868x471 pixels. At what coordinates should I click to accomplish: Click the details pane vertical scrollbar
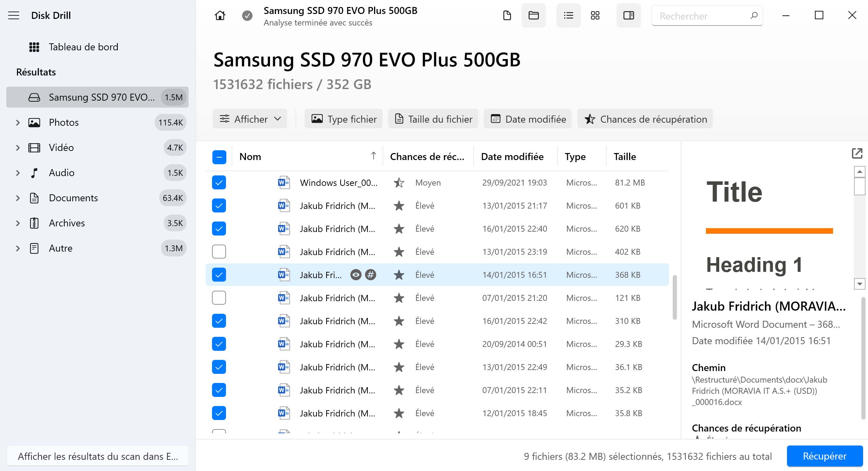pyautogui.click(x=863, y=358)
